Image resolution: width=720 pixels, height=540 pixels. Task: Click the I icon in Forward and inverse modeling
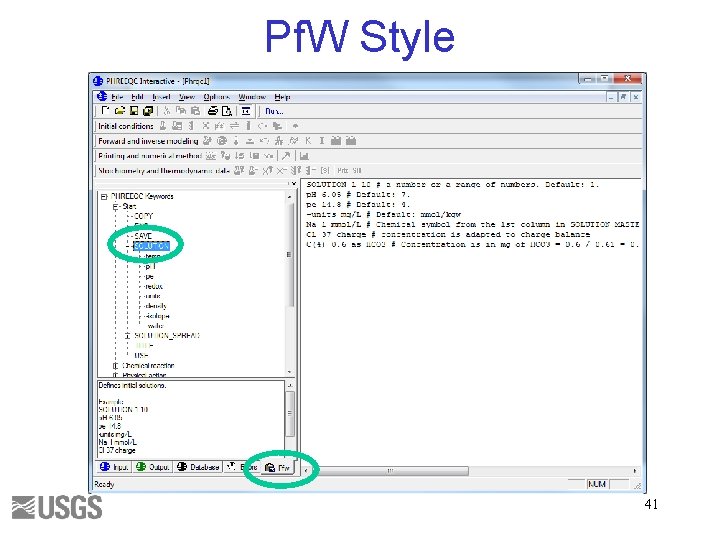[321, 141]
